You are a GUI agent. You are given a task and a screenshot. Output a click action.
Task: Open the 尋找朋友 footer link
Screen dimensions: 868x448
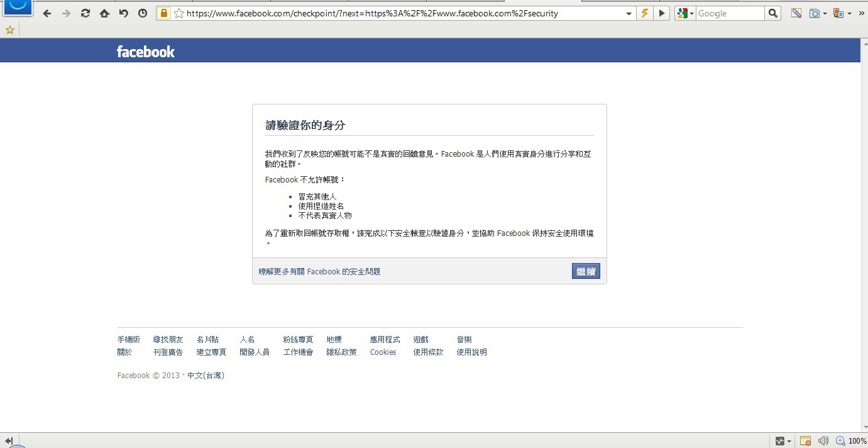(x=168, y=340)
